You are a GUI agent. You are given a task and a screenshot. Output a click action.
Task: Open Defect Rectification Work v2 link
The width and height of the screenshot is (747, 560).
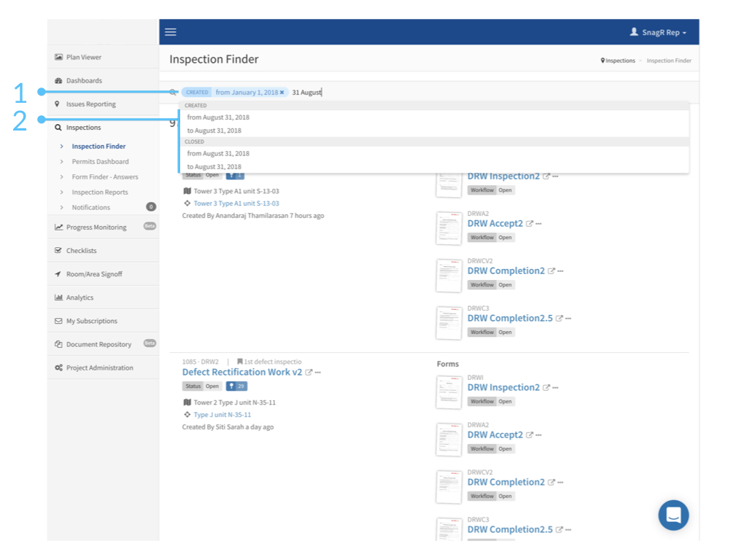pos(242,372)
